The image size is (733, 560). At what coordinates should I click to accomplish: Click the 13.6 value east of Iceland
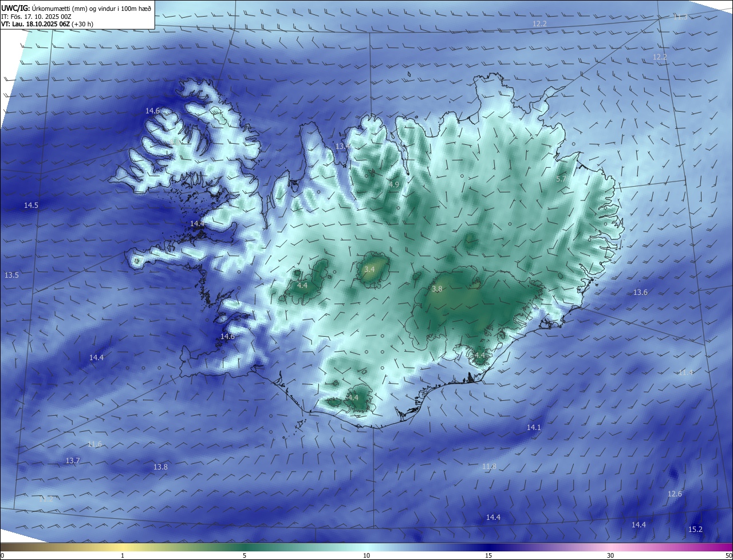click(x=640, y=293)
